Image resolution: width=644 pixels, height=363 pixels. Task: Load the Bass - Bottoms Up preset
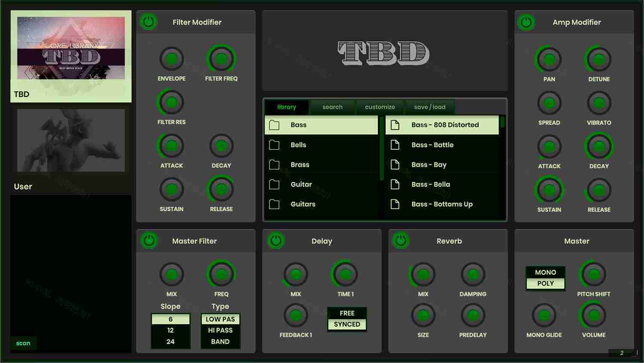tap(442, 204)
